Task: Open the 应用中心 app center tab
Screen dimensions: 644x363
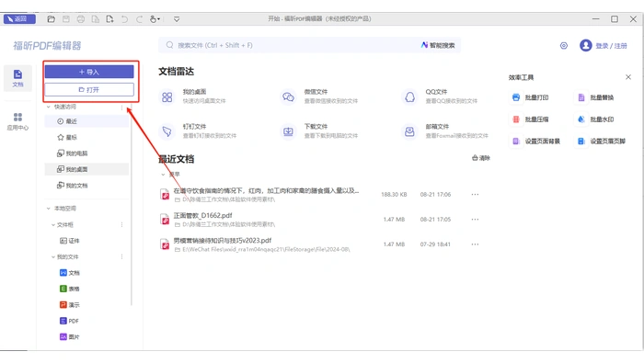Action: coord(17,122)
